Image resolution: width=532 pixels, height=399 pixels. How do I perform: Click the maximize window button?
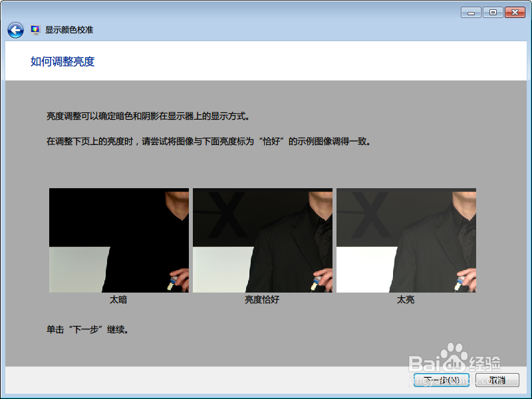pos(493,12)
